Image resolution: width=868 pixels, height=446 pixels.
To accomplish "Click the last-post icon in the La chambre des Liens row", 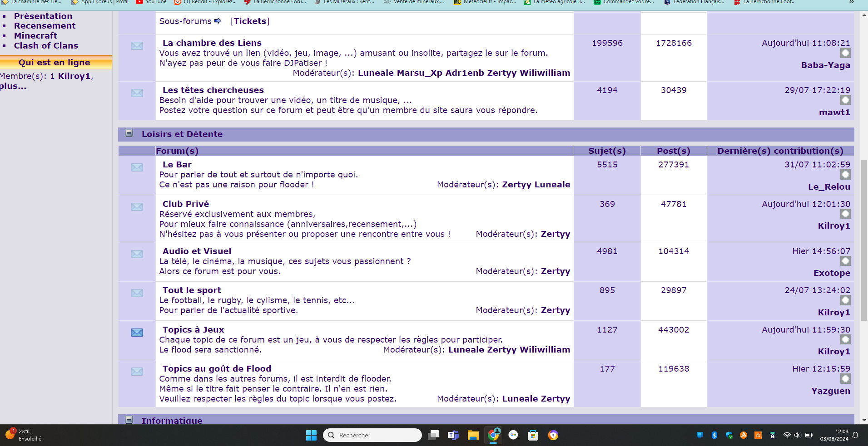I will [x=845, y=53].
